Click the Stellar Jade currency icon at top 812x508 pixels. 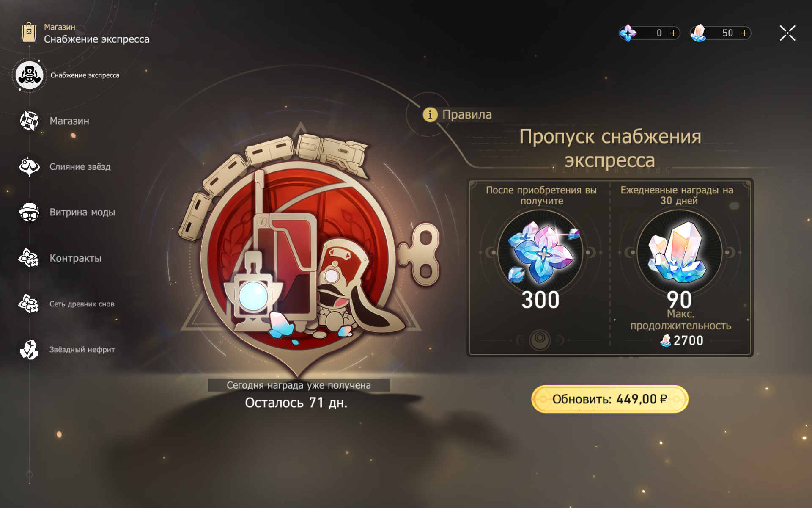point(699,33)
